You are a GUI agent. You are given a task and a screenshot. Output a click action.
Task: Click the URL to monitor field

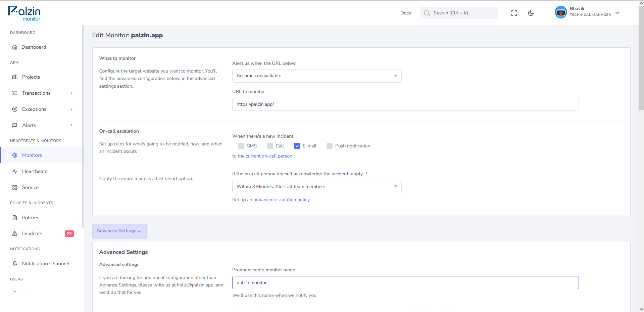(x=405, y=104)
